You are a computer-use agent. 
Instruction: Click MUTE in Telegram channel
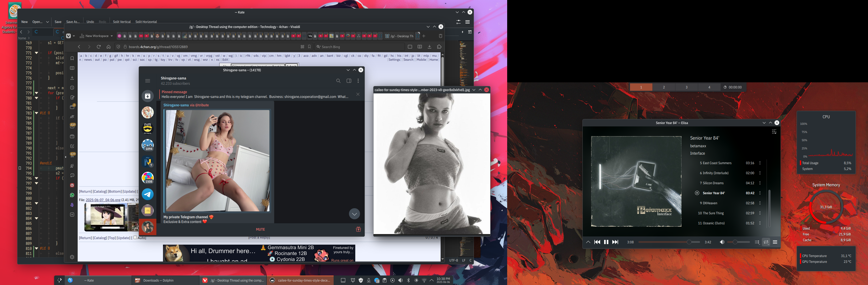click(x=260, y=229)
